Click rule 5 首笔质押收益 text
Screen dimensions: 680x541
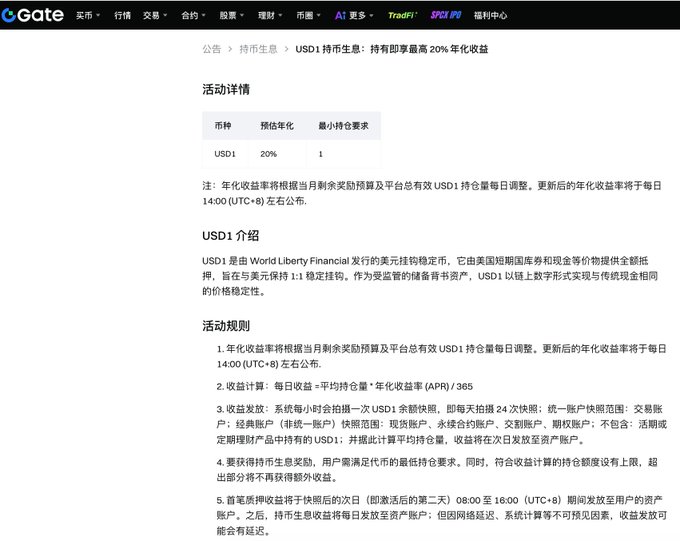point(441,515)
